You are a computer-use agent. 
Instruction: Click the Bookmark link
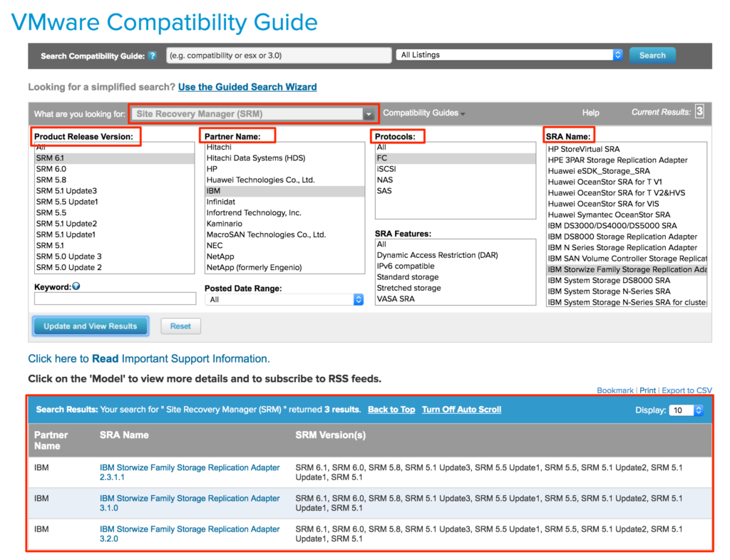point(615,390)
